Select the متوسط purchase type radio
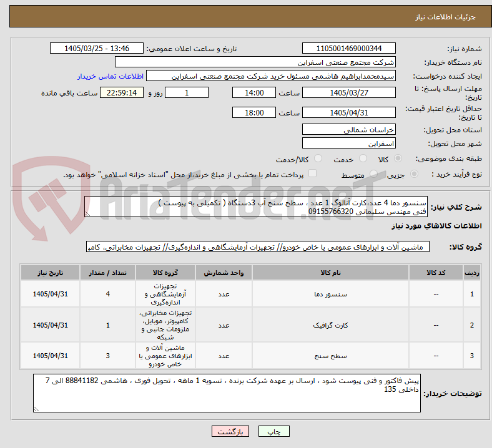 coord(373,174)
